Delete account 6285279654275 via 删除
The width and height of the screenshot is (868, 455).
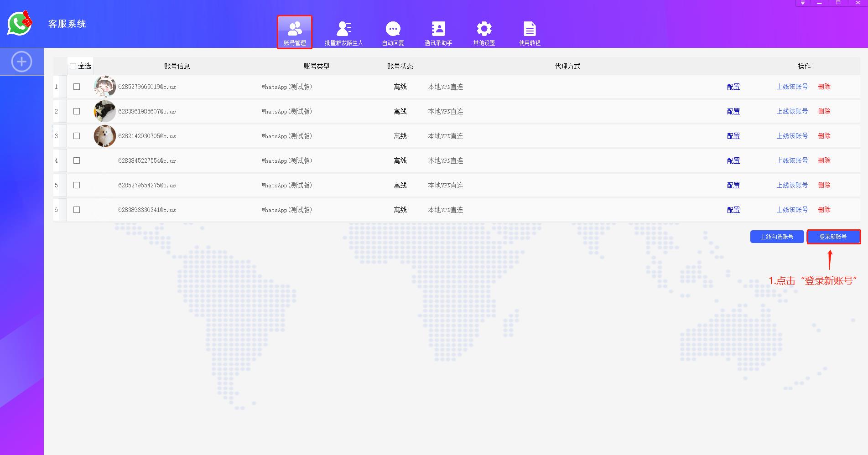click(824, 185)
